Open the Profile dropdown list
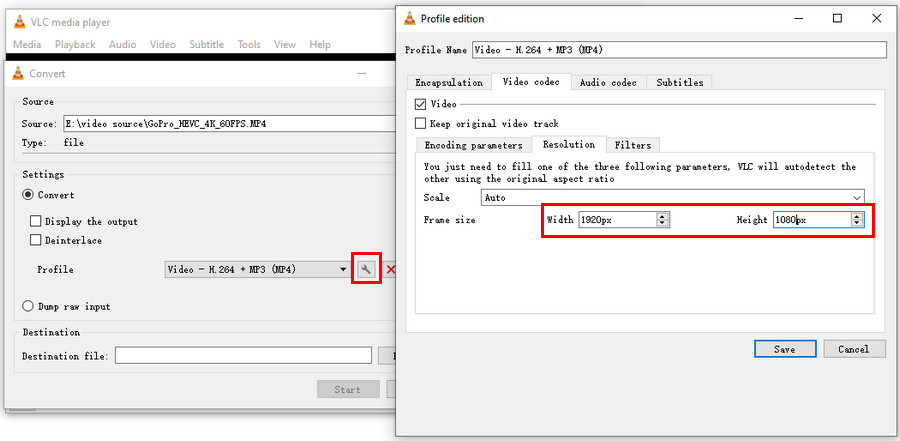The image size is (900, 441). click(x=257, y=269)
